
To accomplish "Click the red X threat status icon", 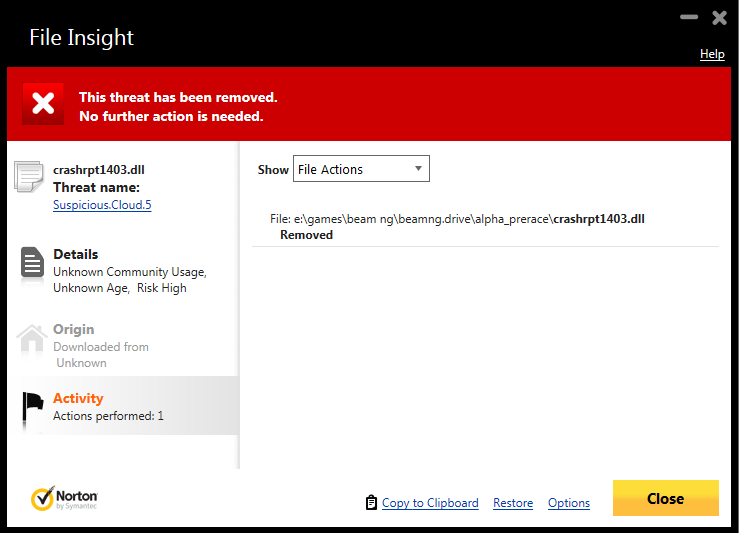I will 43,104.
